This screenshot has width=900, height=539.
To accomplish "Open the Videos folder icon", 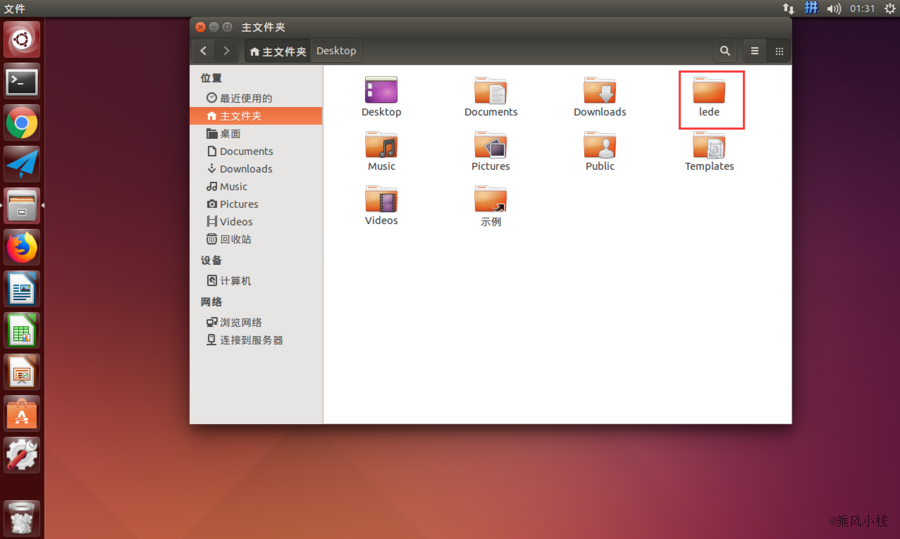I will pyautogui.click(x=381, y=199).
